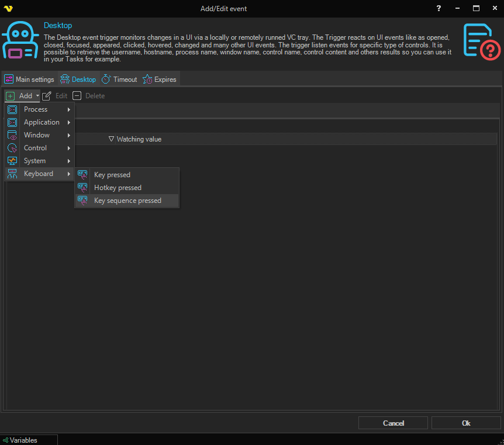Open the Add dropdown arrow

[37, 96]
